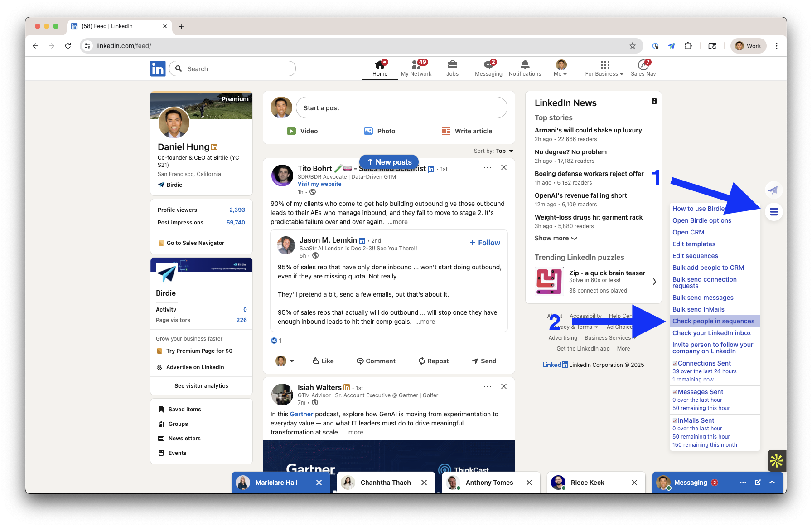
Task: Go back to previous page
Action: pos(35,46)
